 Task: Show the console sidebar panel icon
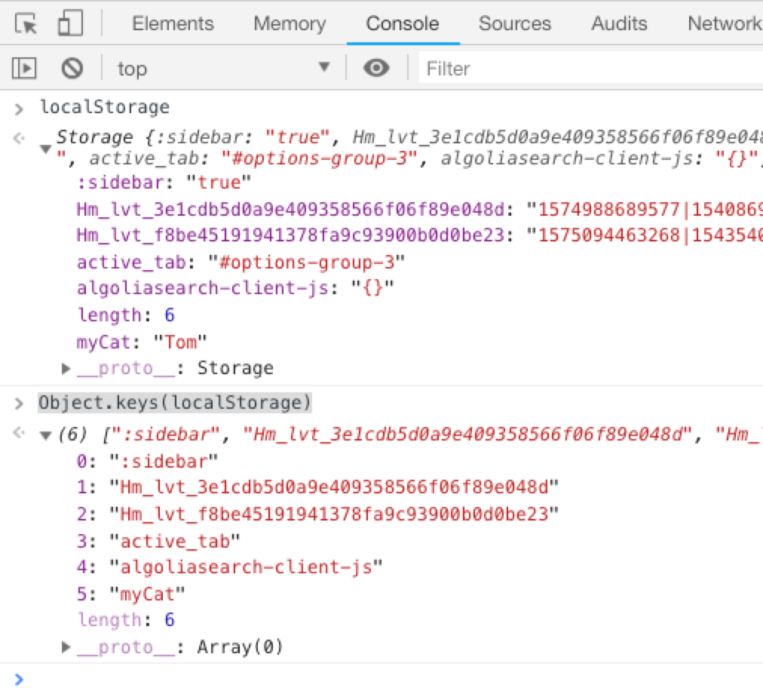click(x=24, y=69)
